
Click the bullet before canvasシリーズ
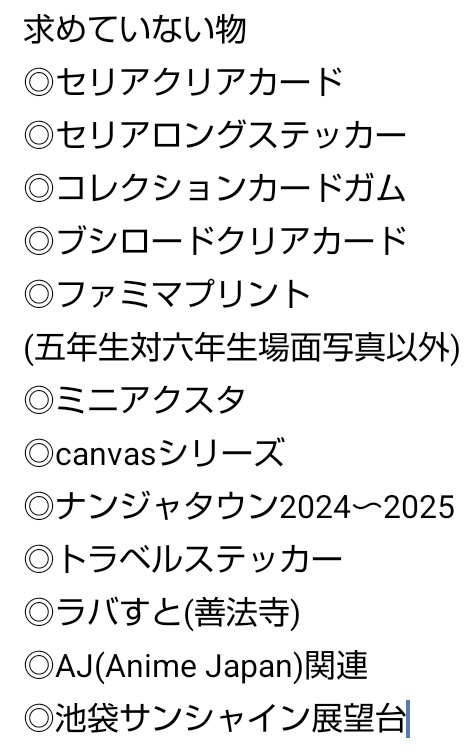pos(39,453)
